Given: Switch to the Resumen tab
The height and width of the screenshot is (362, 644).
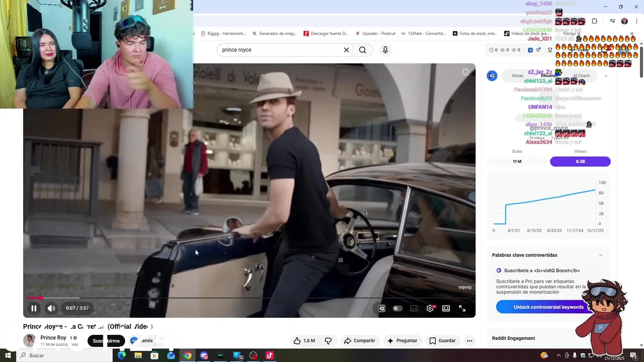Looking at the screenshot, I should (x=549, y=75).
